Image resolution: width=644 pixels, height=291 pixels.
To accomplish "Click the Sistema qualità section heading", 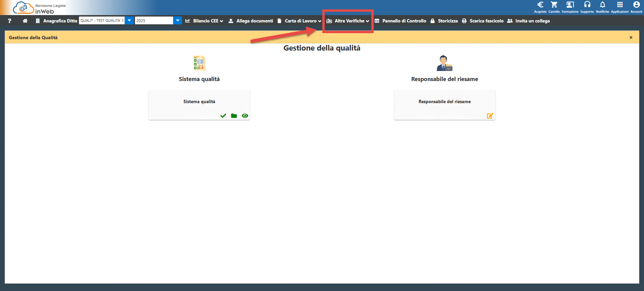I will click(x=199, y=79).
